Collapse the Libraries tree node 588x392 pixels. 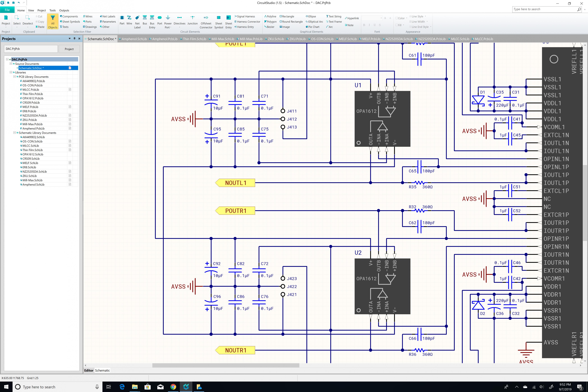point(11,72)
